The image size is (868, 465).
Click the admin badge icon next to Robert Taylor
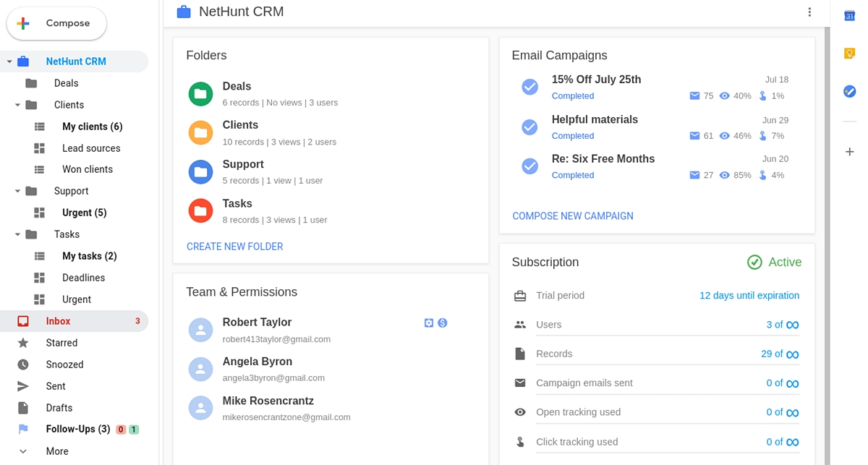coord(429,323)
